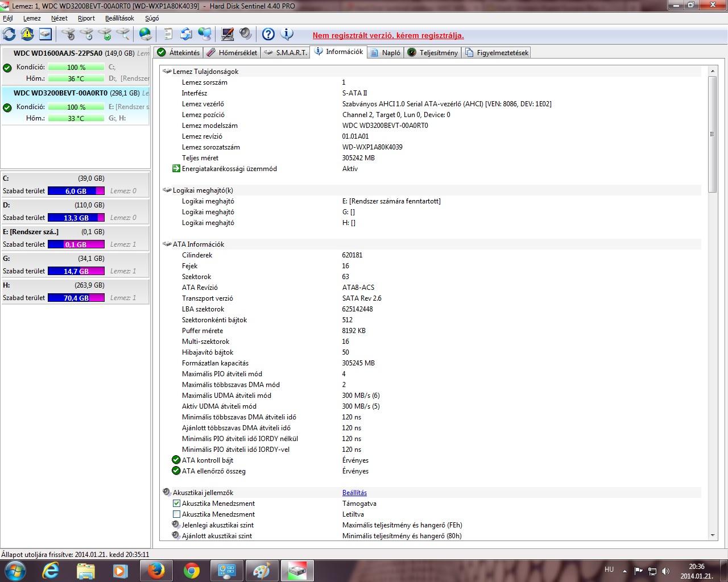This screenshot has width=728, height=582.
Task: Click the globe with disk toolbar icon
Action: coord(146,34)
